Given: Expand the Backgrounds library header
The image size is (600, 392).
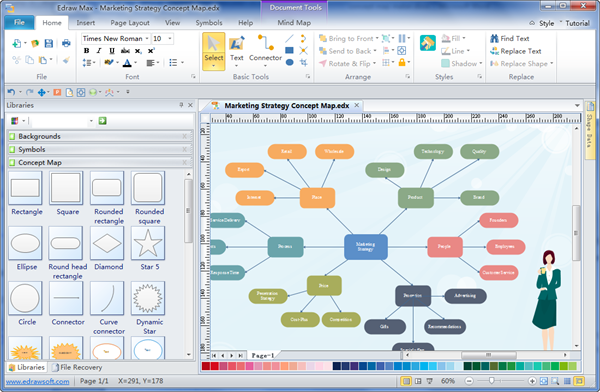Looking at the screenshot, I should coord(99,136).
